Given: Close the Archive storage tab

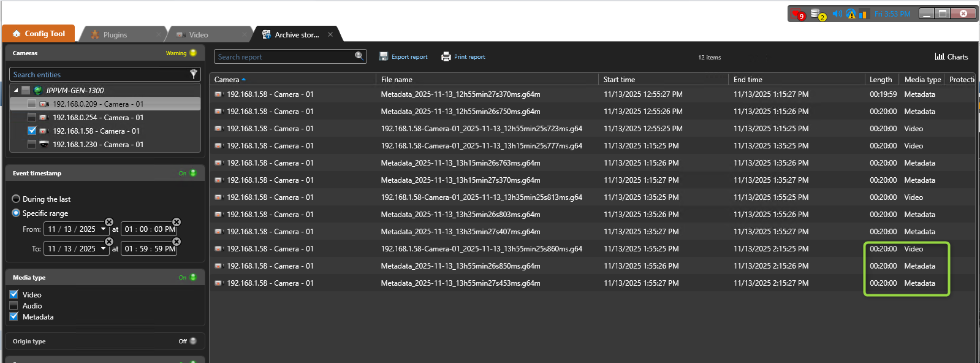Looking at the screenshot, I should (330, 35).
